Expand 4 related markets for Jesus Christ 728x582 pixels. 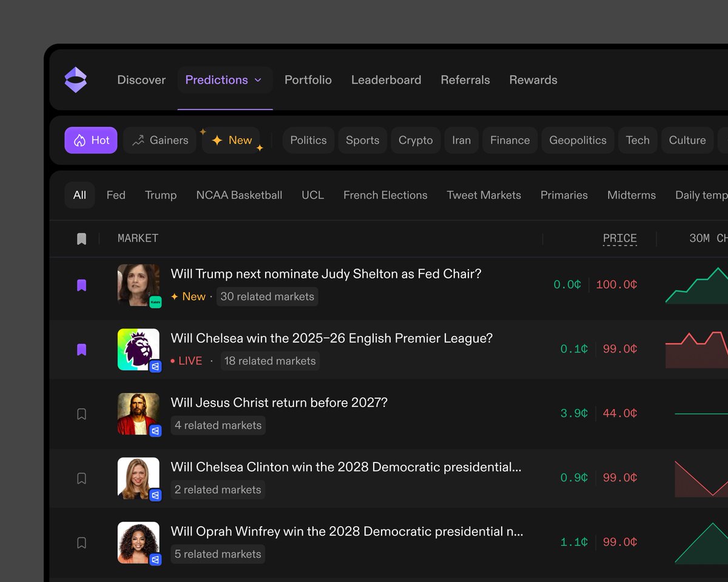tap(218, 426)
